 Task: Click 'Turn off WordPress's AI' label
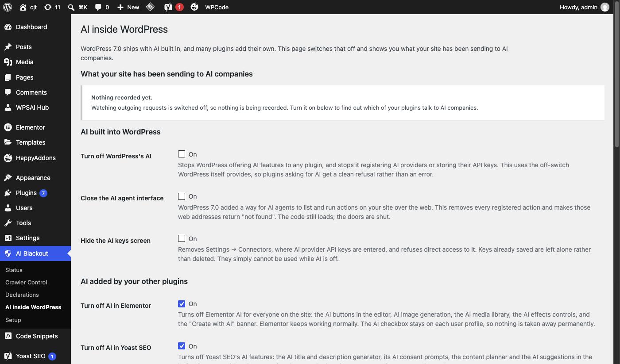click(116, 156)
